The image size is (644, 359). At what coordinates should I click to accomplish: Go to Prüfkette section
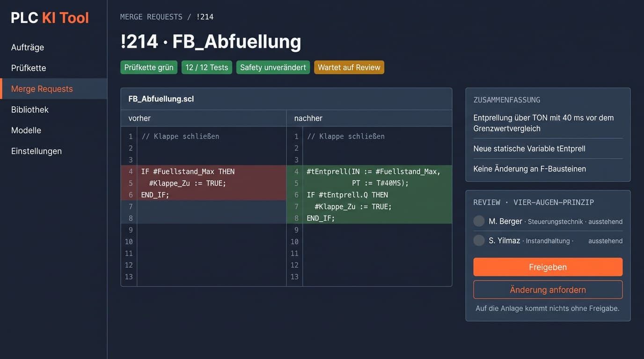[x=53, y=68]
